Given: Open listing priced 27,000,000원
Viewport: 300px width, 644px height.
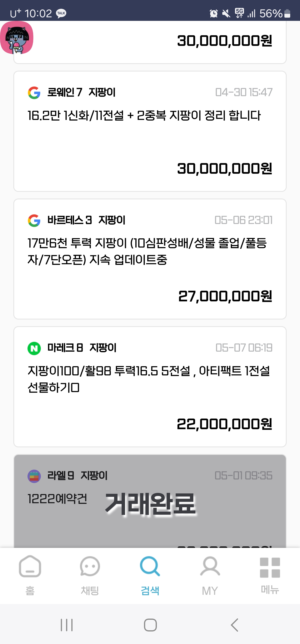Looking at the screenshot, I should [x=150, y=259].
